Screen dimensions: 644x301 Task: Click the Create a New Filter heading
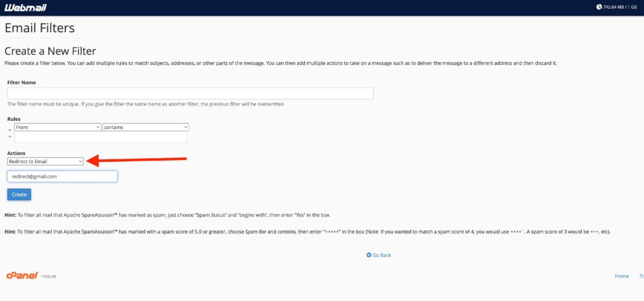[50, 51]
